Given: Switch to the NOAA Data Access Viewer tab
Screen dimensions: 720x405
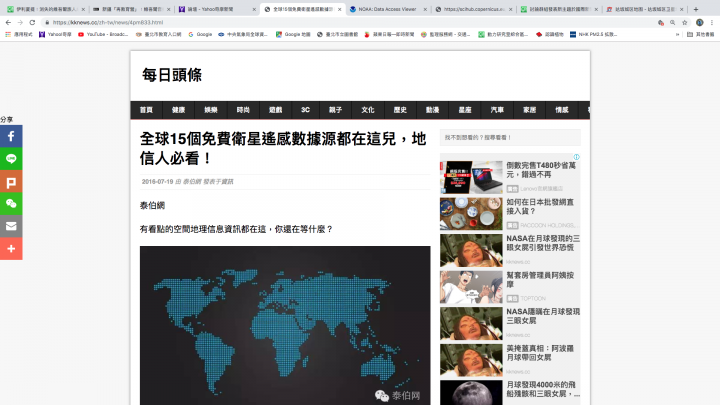Looking at the screenshot, I should pos(388,9).
